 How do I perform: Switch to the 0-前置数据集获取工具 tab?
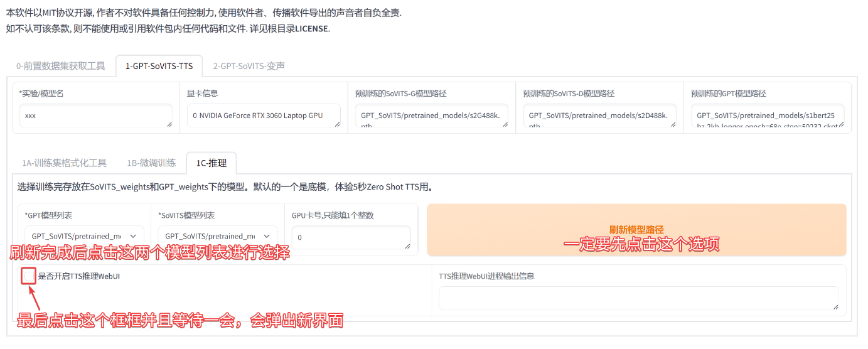61,66
